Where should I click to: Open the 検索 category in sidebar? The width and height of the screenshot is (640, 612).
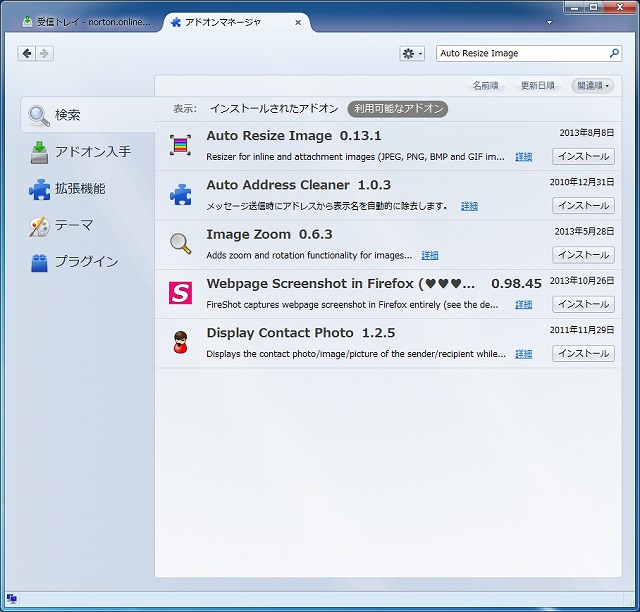pos(88,115)
